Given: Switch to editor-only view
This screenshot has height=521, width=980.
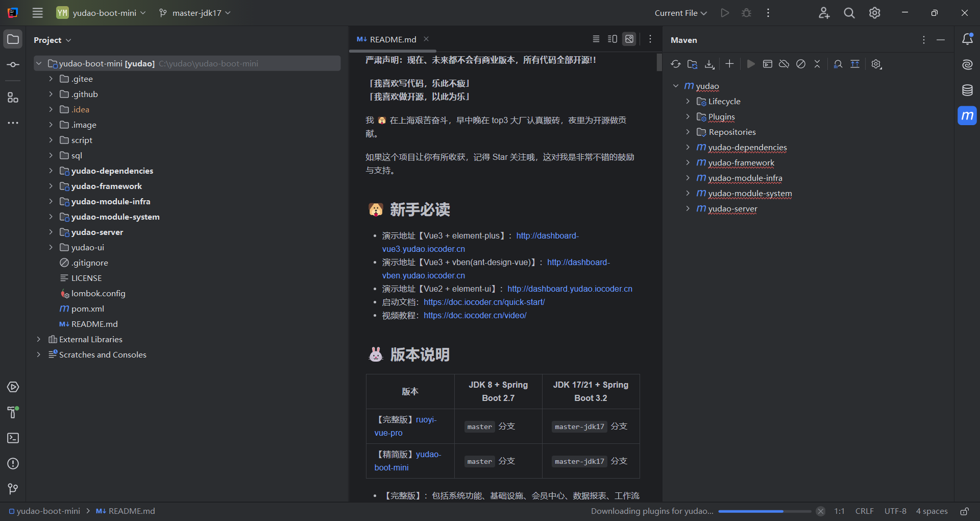Looking at the screenshot, I should (x=596, y=39).
